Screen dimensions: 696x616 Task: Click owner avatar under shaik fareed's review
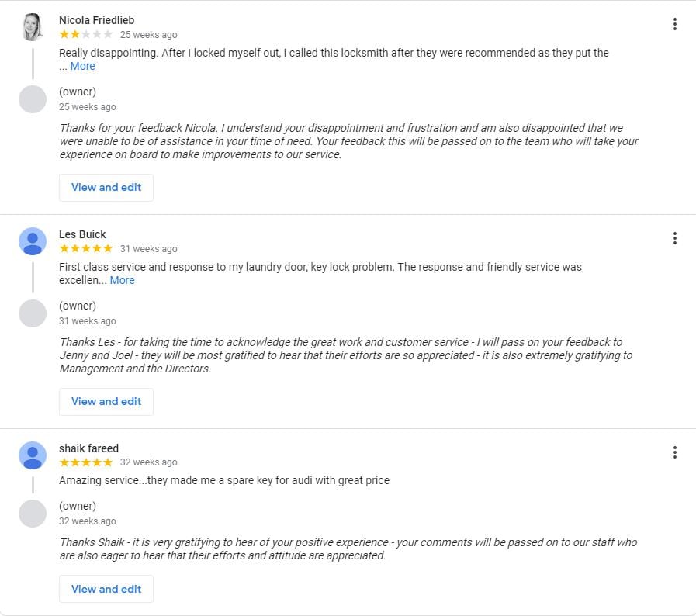pyautogui.click(x=33, y=514)
